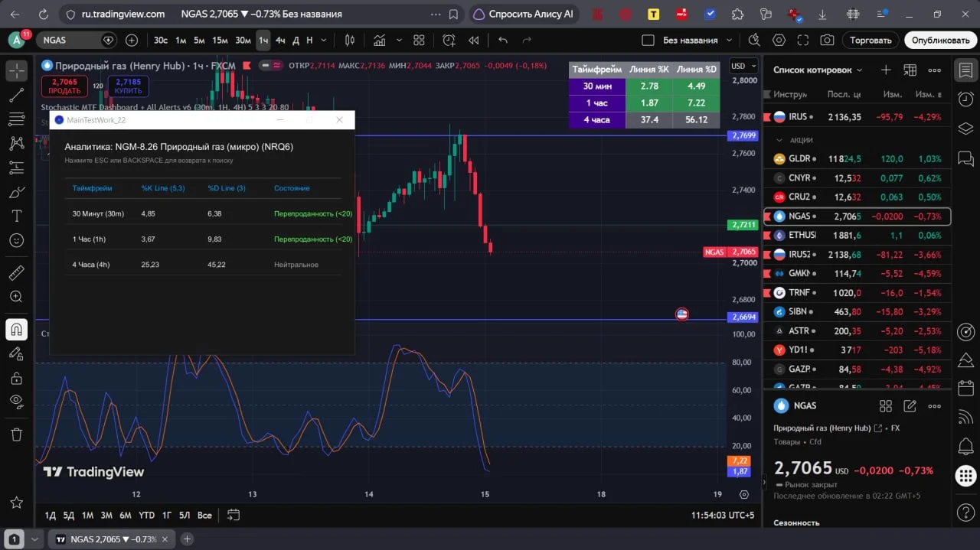This screenshot has width=980, height=550.
Task: Add a symbol to compare with plus icon
Action: [132, 41]
